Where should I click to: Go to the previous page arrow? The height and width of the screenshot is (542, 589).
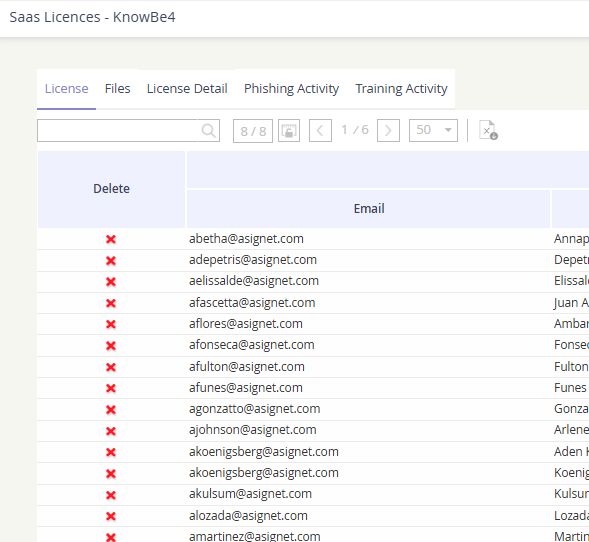tap(320, 131)
